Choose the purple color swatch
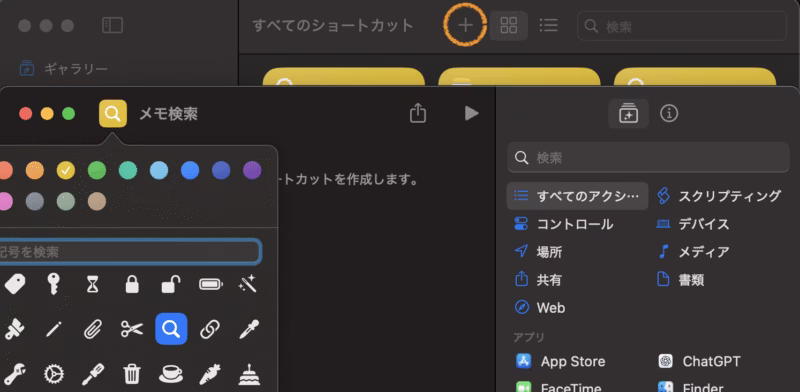Viewport: 800px width, 392px height. pos(252,170)
